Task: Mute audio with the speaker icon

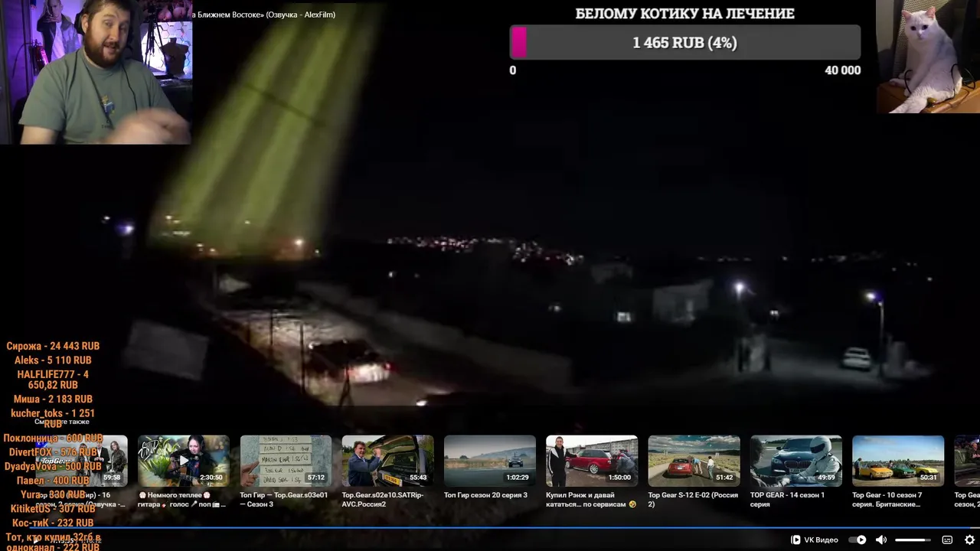Action: point(881,540)
